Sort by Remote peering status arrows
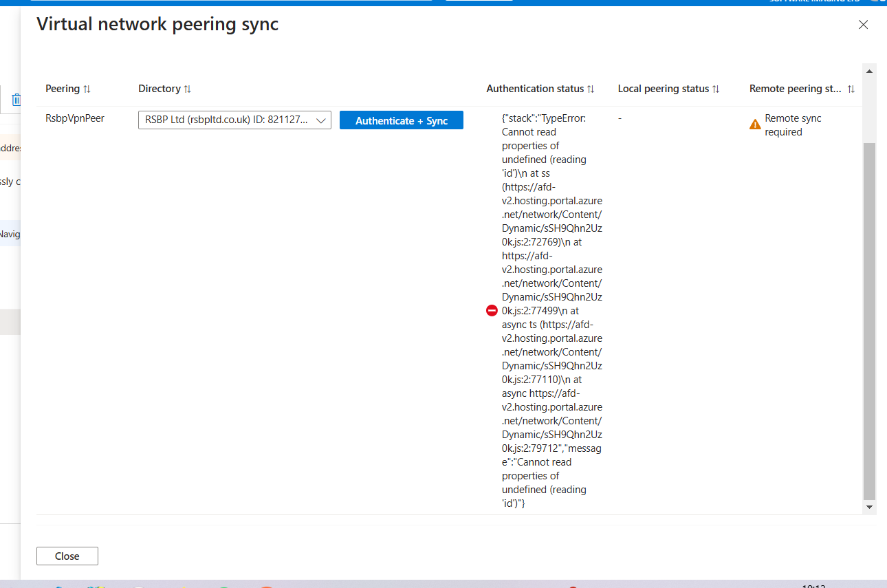Viewport: 887px width, 588px height. (851, 89)
